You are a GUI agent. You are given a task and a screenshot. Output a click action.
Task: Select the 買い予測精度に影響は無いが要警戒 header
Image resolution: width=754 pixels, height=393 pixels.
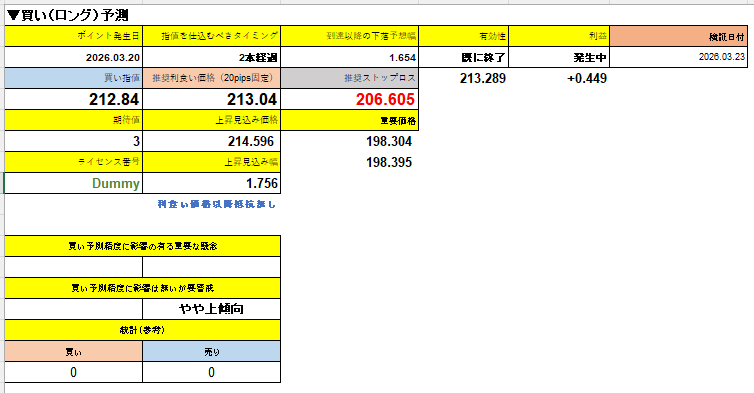point(142,288)
